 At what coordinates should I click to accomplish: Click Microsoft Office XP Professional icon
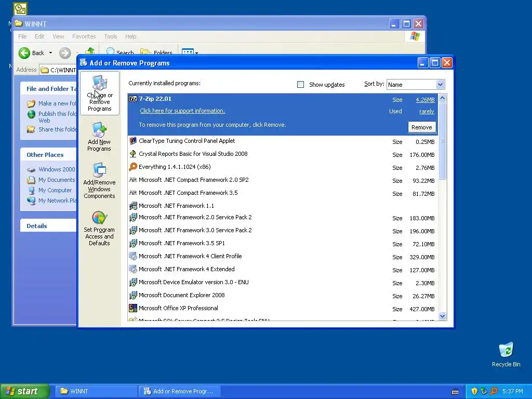pyautogui.click(x=133, y=308)
